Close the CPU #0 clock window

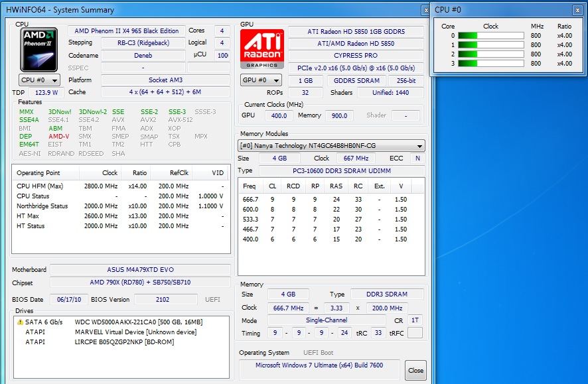[x=577, y=11]
